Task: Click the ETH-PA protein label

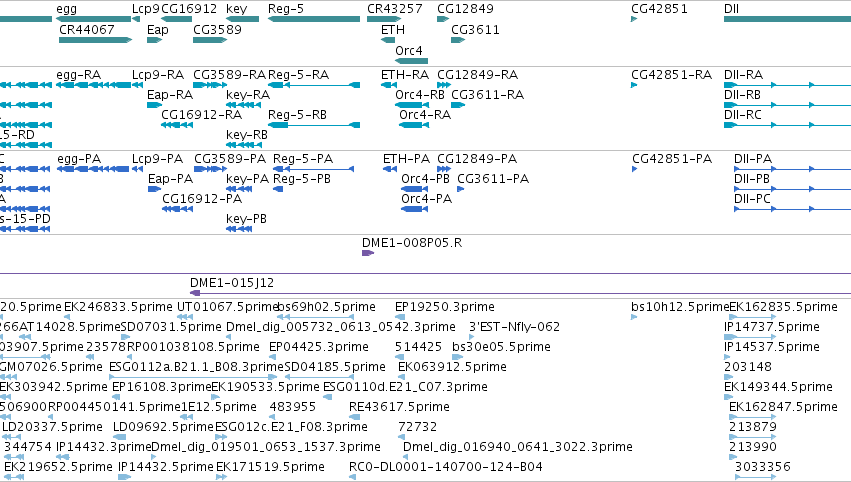Action: pyautogui.click(x=407, y=159)
